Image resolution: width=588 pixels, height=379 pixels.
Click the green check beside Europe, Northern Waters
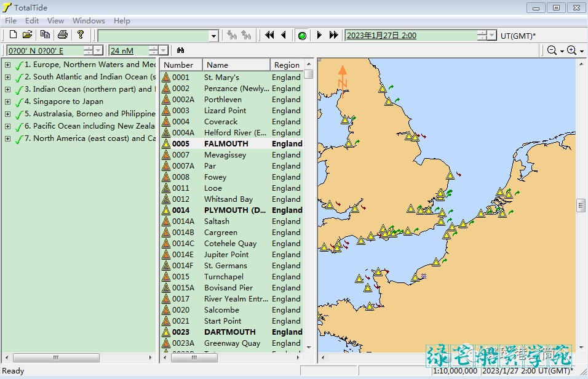pyautogui.click(x=19, y=65)
